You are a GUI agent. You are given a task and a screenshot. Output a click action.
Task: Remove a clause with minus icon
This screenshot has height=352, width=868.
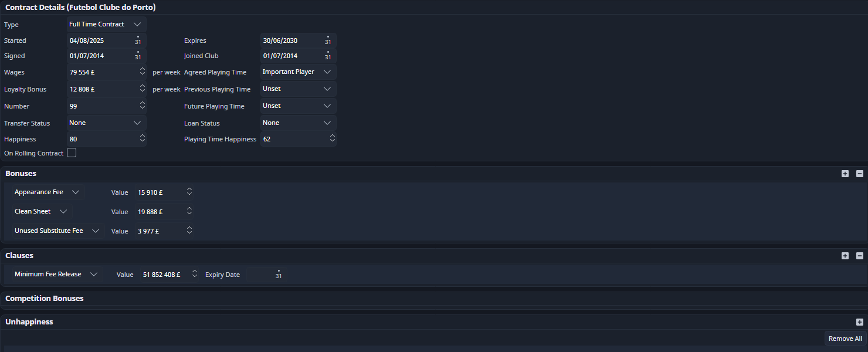point(860,256)
